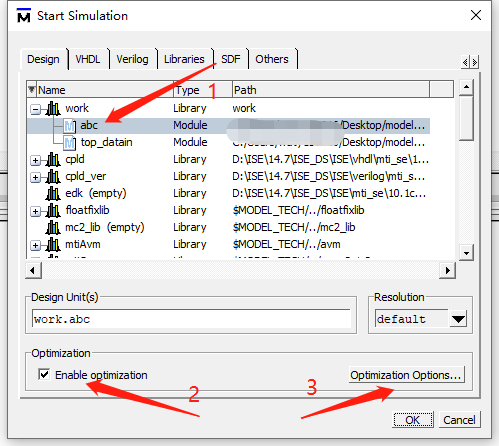The height and width of the screenshot is (446, 499).
Task: Click the vertical scrollbar thumb
Action: click(466, 118)
